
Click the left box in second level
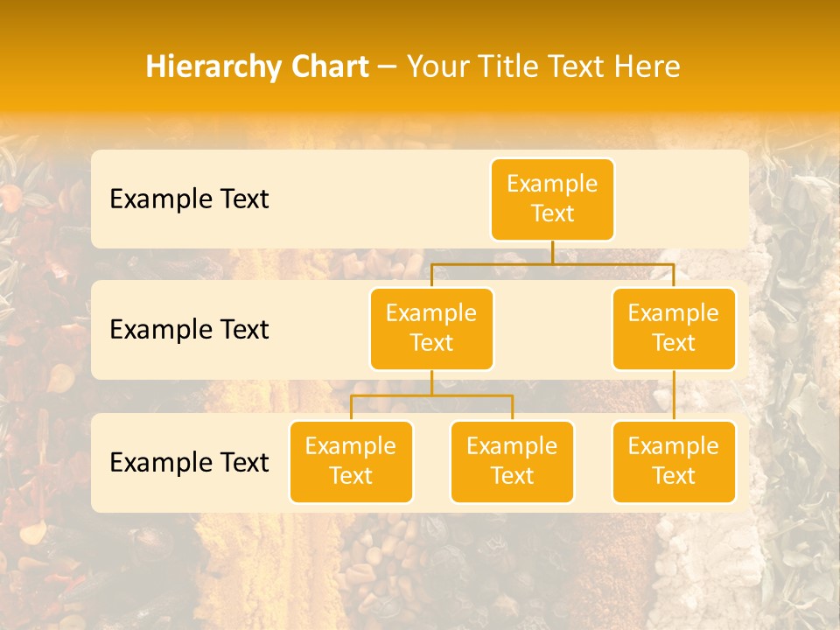431,328
